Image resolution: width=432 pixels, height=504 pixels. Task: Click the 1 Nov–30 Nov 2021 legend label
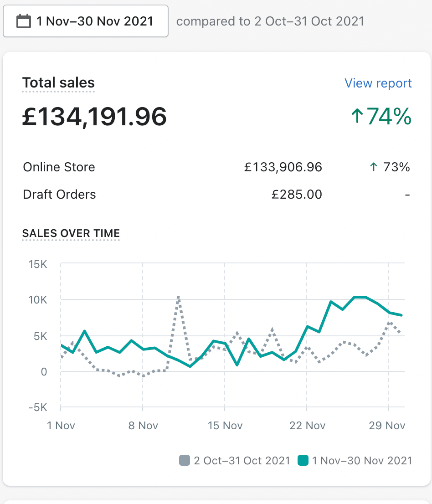(x=361, y=461)
